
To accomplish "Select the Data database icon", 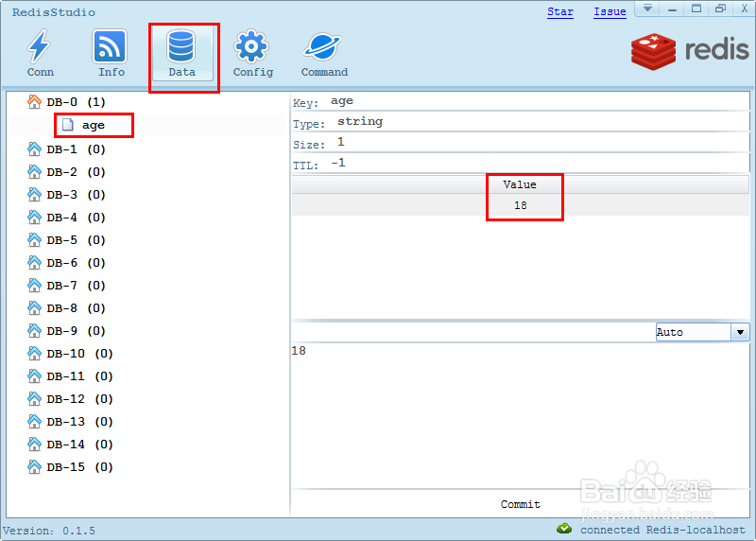I will click(x=181, y=46).
